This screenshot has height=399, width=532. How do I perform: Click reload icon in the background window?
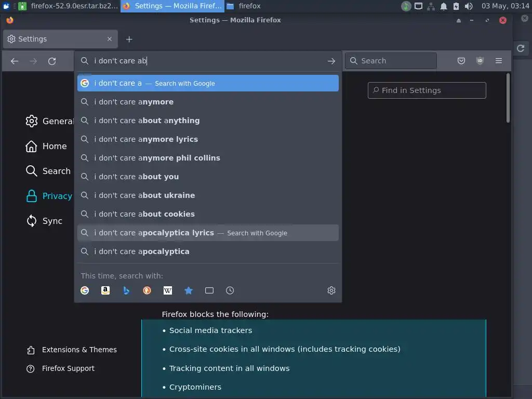[521, 48]
